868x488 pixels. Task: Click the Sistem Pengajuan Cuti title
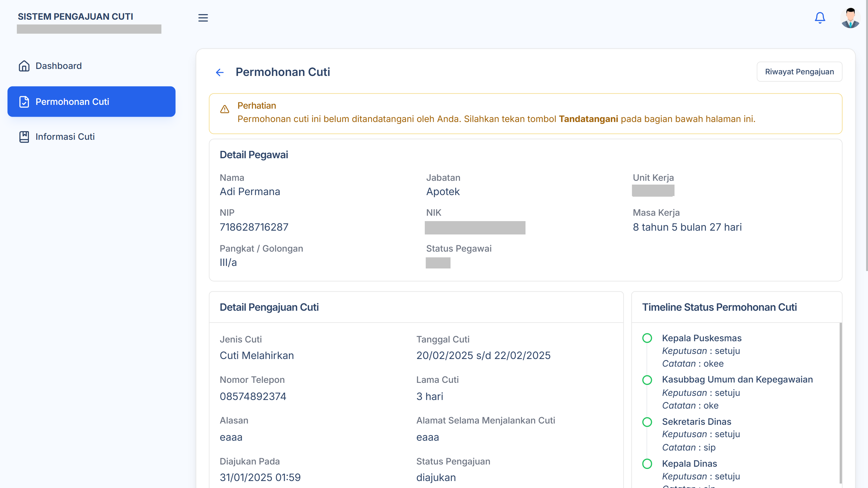click(76, 16)
